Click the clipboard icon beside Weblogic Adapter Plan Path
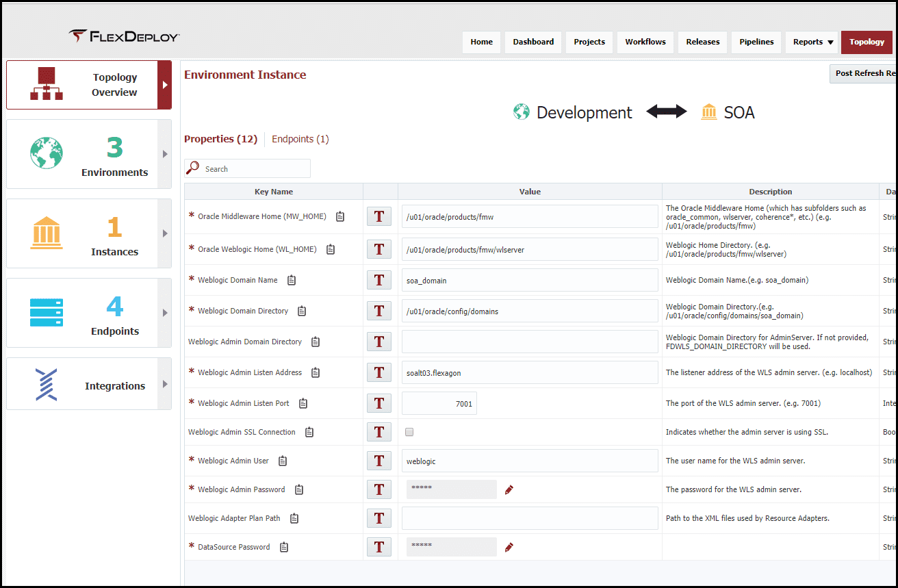 (294, 518)
